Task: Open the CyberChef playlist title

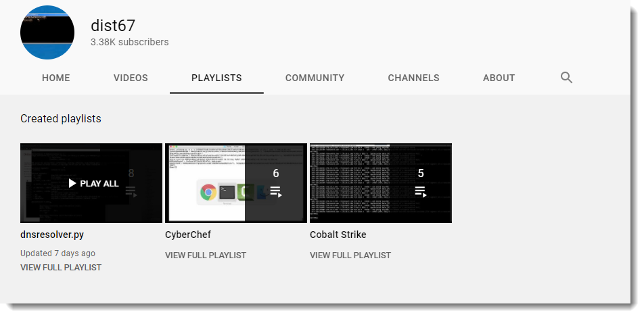Action: point(188,235)
